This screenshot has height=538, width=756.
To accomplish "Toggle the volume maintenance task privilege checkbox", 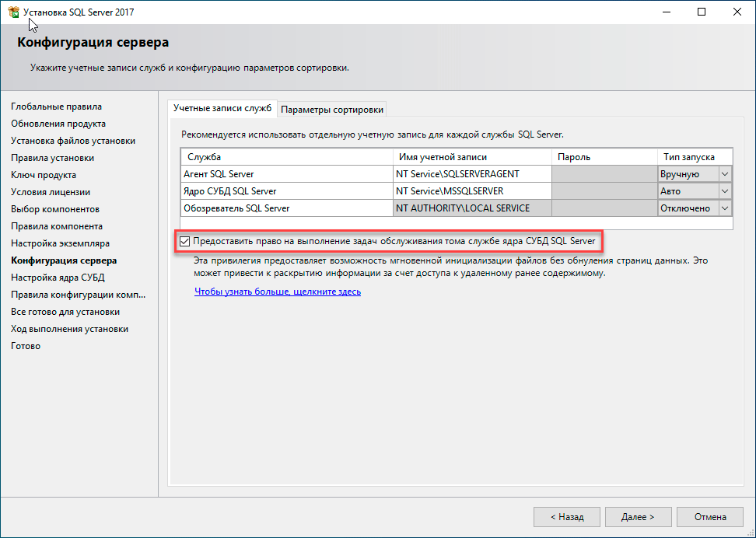I will 184,241.
